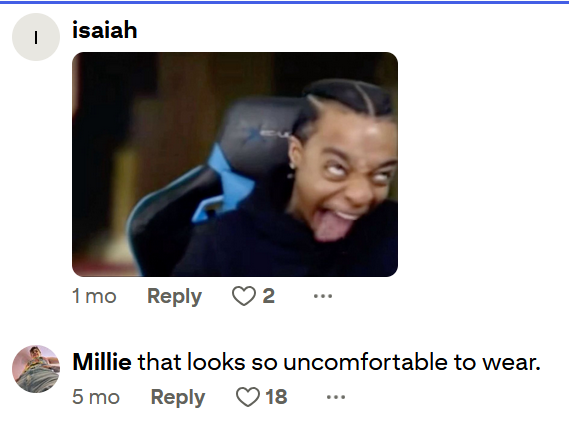Click the like count 18 on Millie's comment
The height and width of the screenshot is (424, 569).
click(276, 397)
